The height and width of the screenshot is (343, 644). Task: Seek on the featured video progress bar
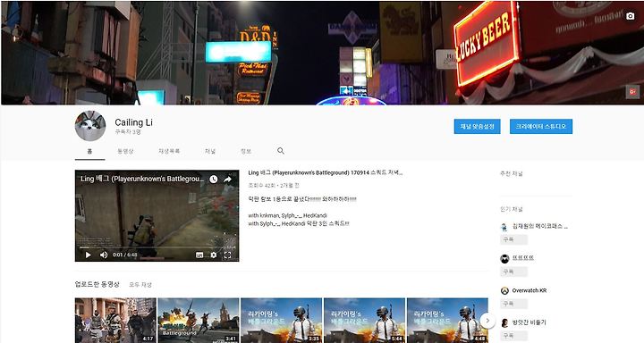click(157, 247)
